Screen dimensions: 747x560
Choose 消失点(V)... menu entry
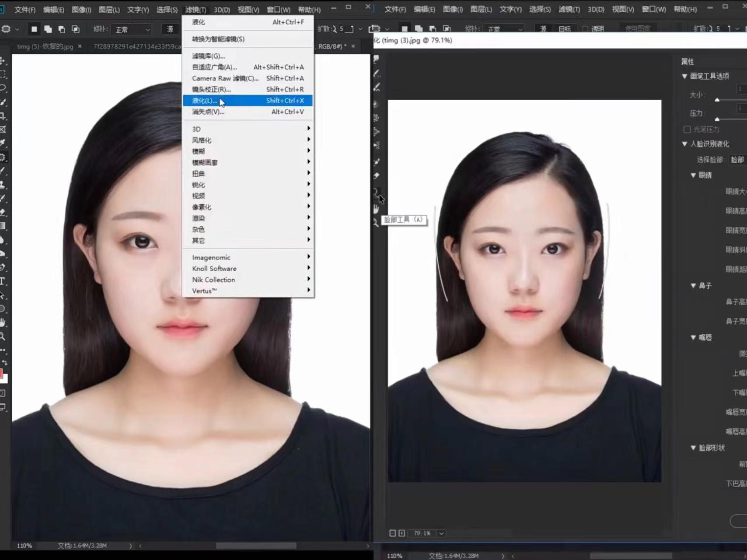coord(248,112)
